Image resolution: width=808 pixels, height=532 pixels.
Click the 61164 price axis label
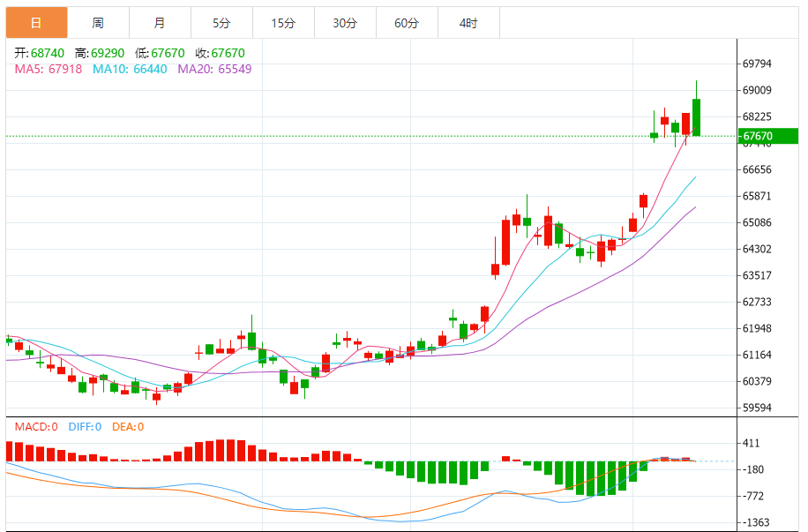(757, 355)
